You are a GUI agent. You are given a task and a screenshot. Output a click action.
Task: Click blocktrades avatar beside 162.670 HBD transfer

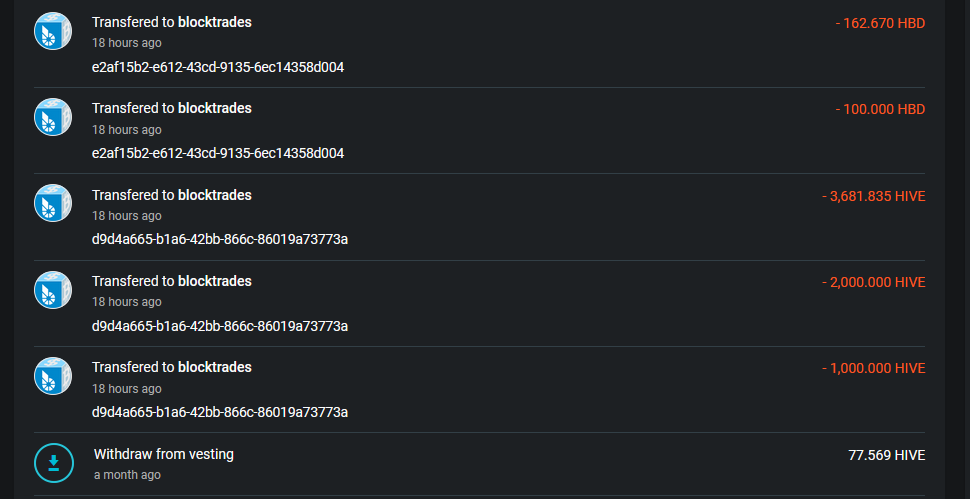point(53,31)
